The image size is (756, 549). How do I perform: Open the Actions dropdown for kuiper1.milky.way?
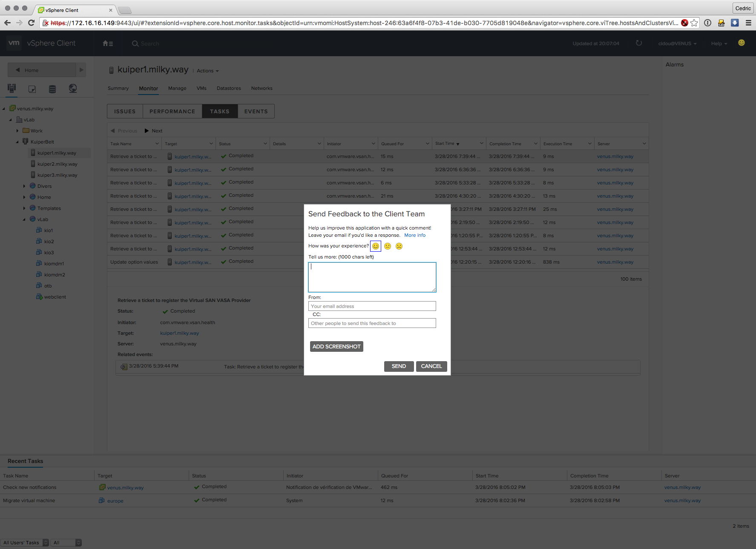(x=207, y=71)
